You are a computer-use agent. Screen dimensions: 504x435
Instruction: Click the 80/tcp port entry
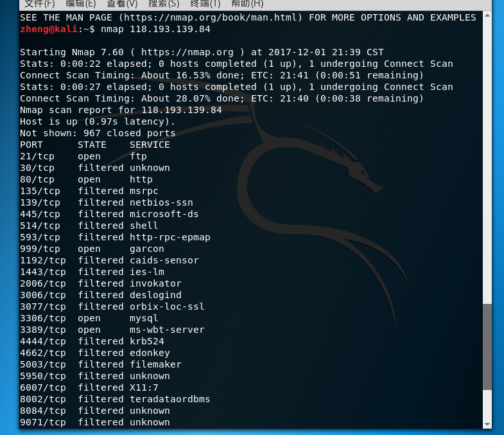click(x=37, y=179)
